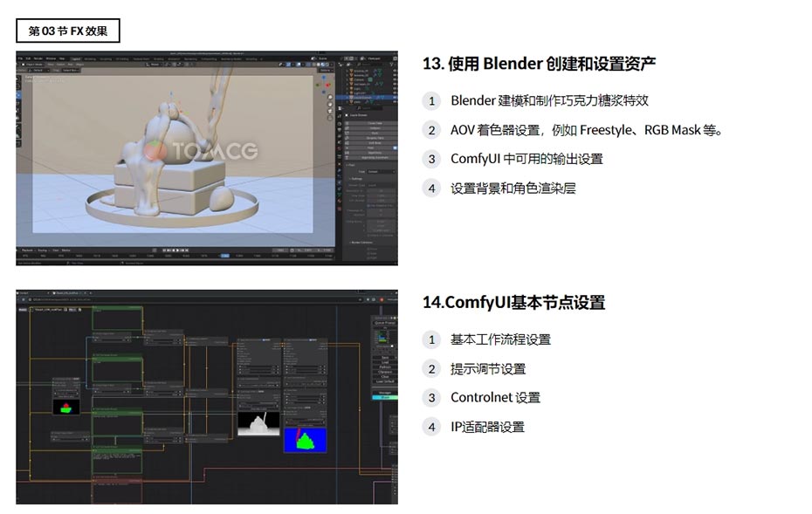Click the grayscale depth map preview in ComfyUI

[x=258, y=423]
